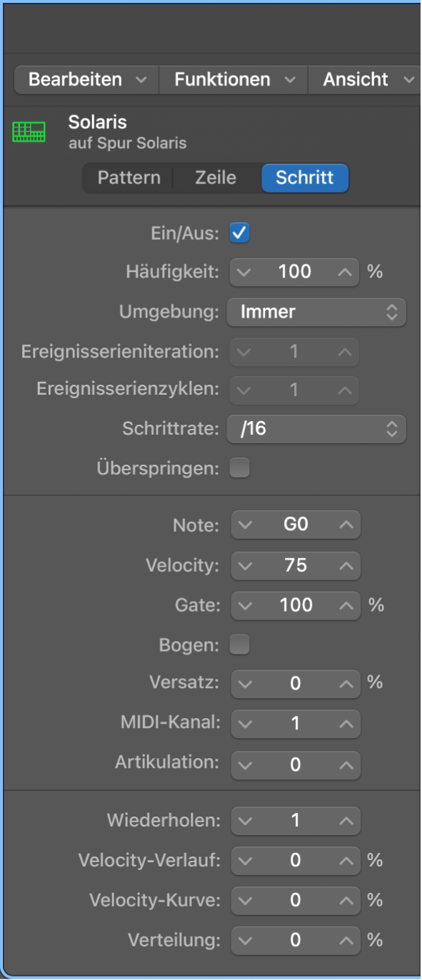The width and height of the screenshot is (422, 980).
Task: Enable the Überspringen checkbox
Action: [239, 468]
